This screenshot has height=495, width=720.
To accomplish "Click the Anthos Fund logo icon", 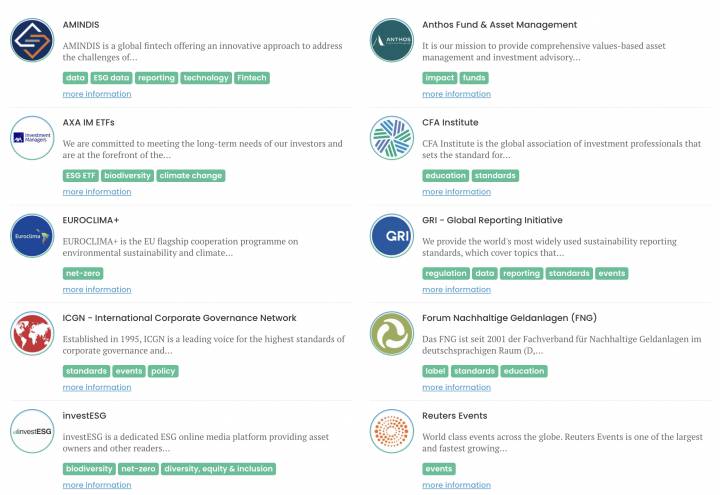I will tap(392, 40).
